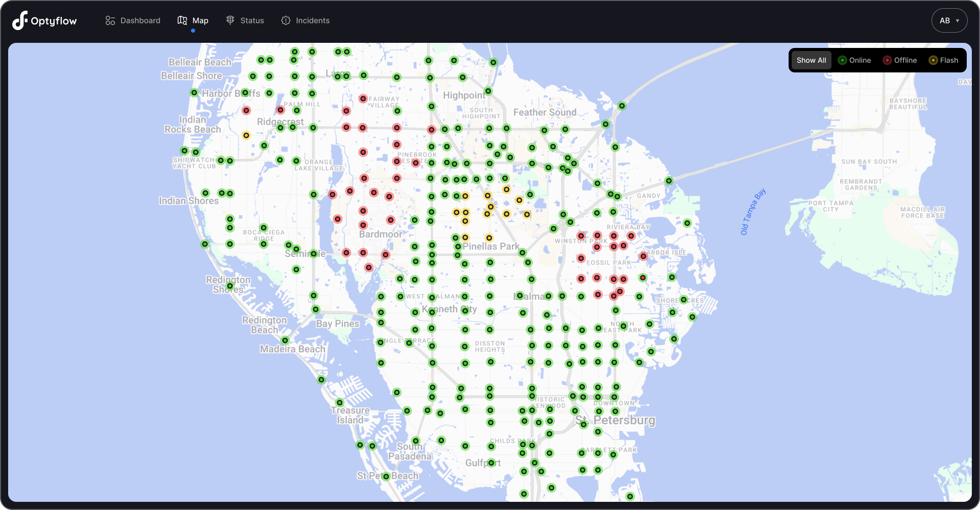Enable the Online filter in the legend
The height and width of the screenshot is (510, 980).
tap(855, 60)
